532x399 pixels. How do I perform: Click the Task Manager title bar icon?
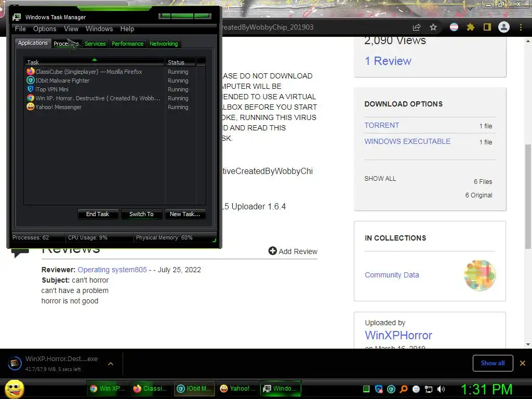(x=16, y=17)
